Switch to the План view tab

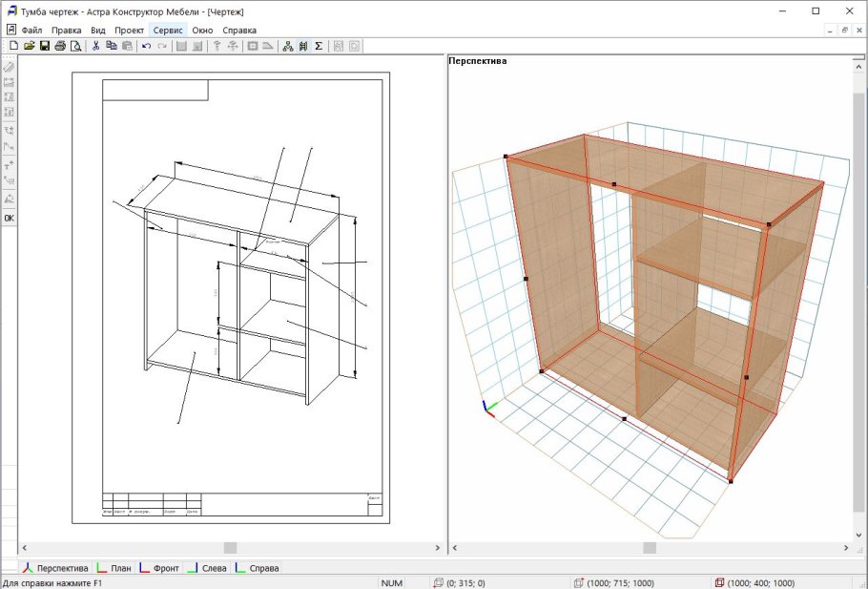[x=116, y=567]
